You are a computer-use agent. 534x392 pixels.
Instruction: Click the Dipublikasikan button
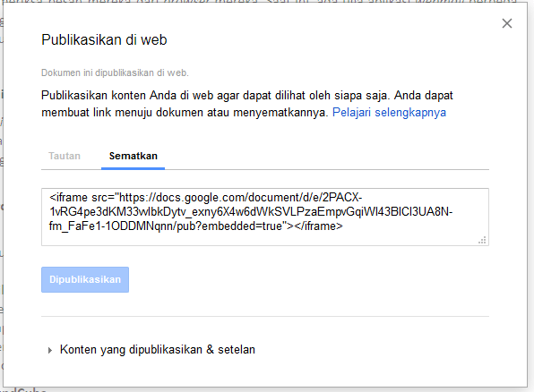click(85, 279)
